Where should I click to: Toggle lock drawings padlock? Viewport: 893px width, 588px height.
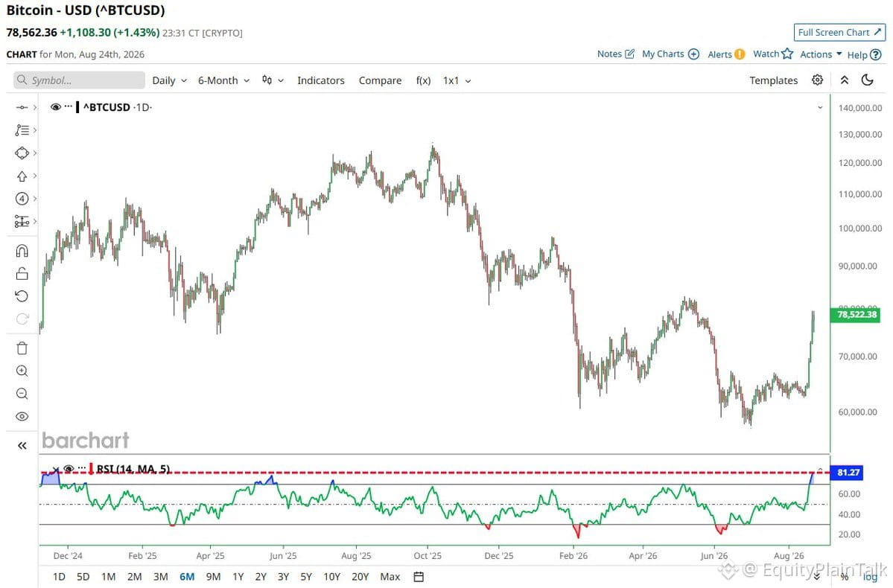[x=22, y=274]
